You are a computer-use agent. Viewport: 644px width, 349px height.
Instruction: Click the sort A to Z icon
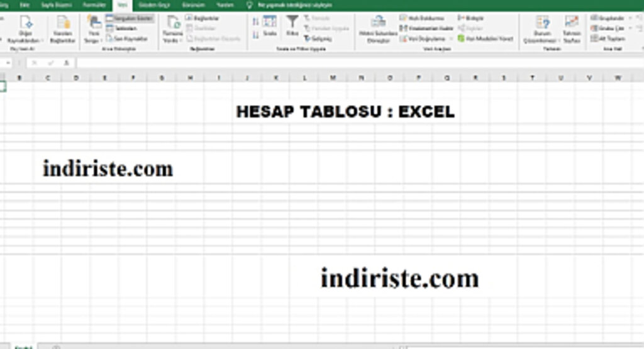click(x=256, y=22)
